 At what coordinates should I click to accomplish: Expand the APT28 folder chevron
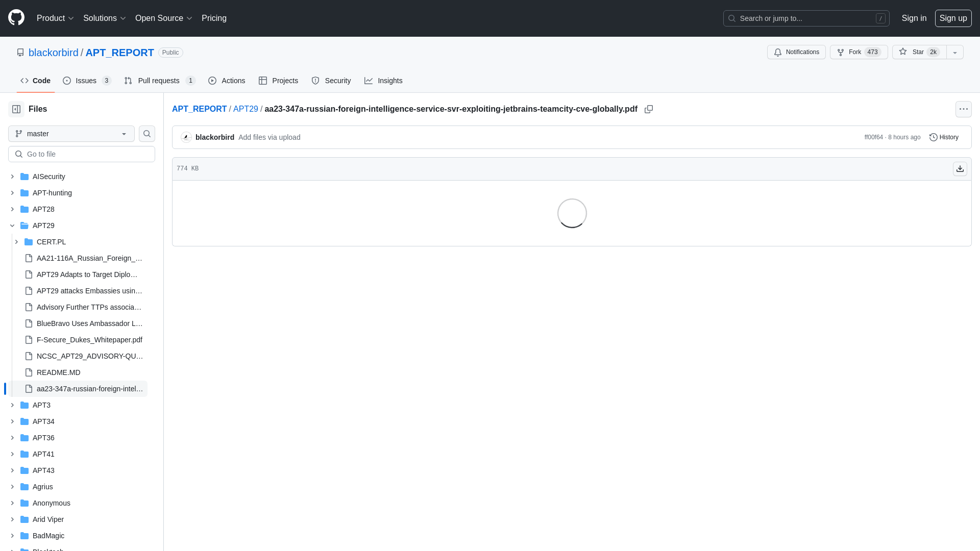pos(12,209)
